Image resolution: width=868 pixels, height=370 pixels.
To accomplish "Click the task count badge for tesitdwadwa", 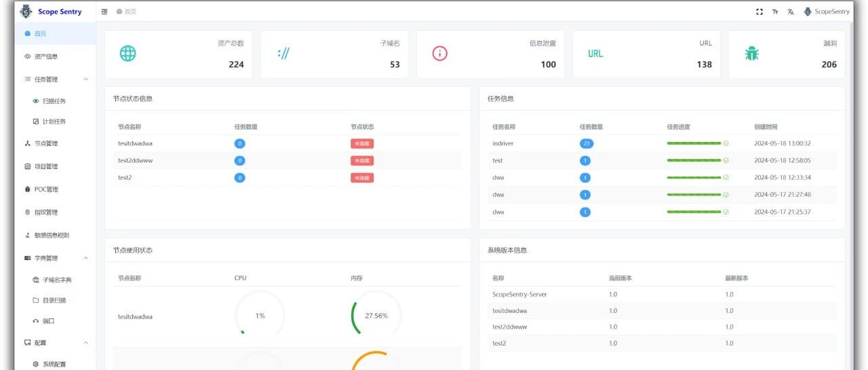I will coord(240,143).
